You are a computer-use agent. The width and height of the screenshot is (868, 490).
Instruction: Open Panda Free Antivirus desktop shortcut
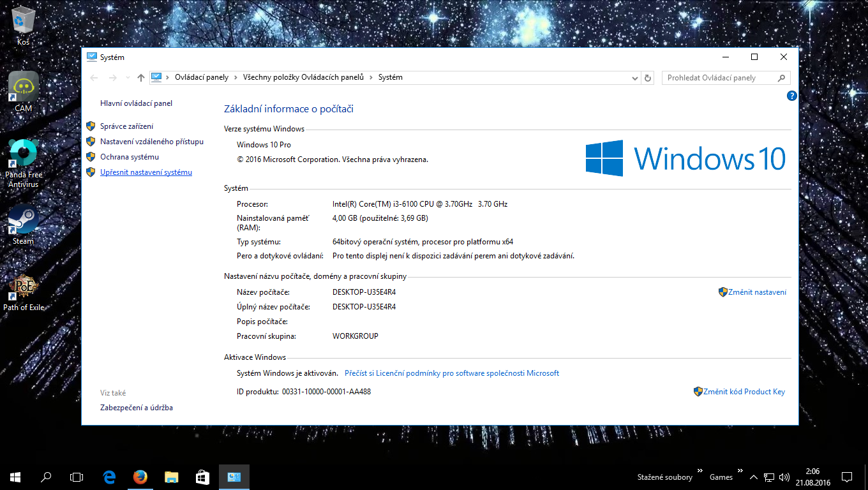[x=24, y=163]
